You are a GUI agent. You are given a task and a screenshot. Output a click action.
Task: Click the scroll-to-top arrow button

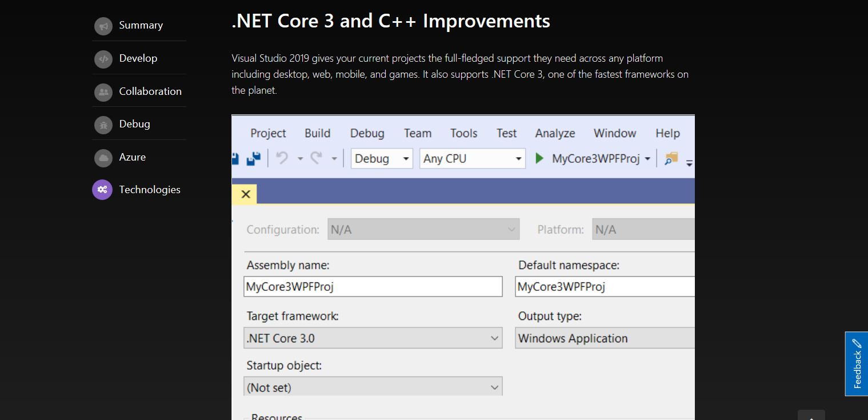point(811,415)
